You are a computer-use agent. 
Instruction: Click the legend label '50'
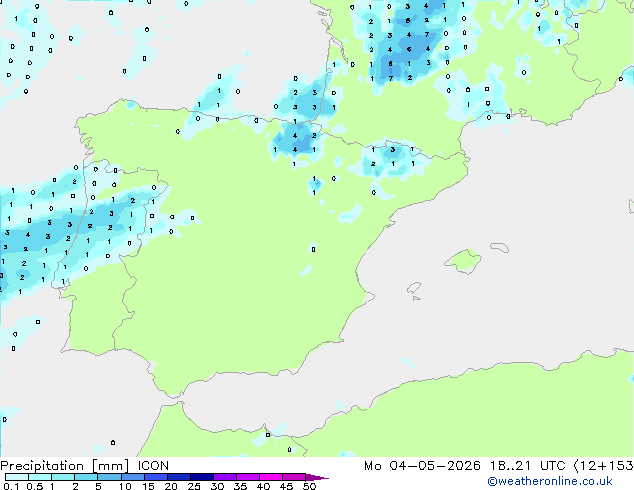pyautogui.click(x=309, y=486)
